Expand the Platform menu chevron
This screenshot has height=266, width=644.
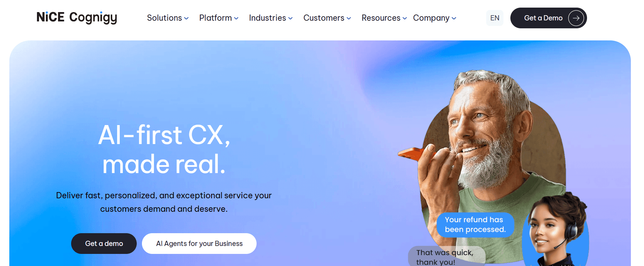(236, 18)
